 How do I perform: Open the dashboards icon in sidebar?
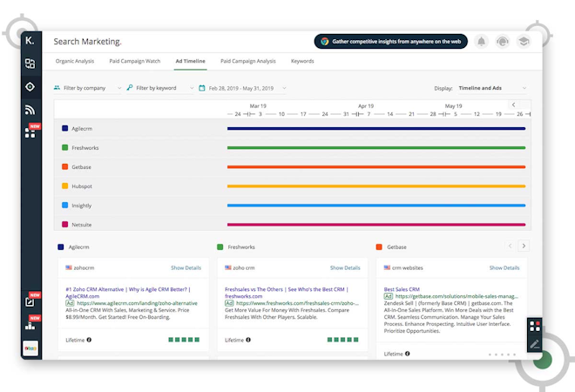[x=30, y=64]
